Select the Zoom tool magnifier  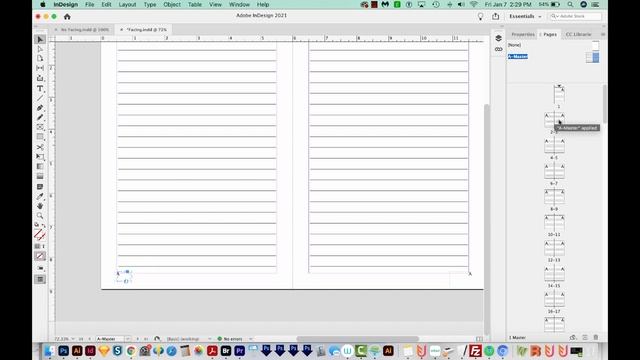point(40,216)
